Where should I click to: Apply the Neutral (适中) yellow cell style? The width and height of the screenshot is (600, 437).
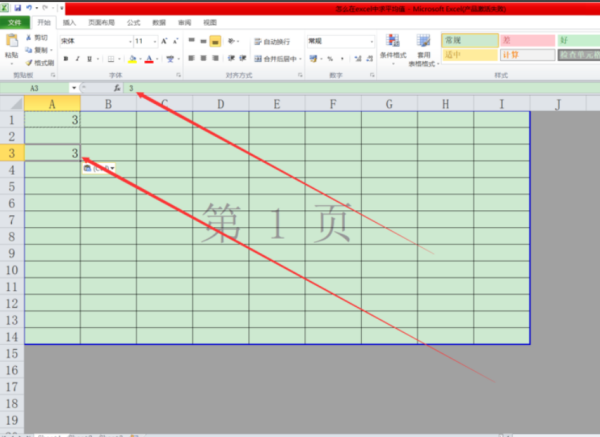click(470, 55)
